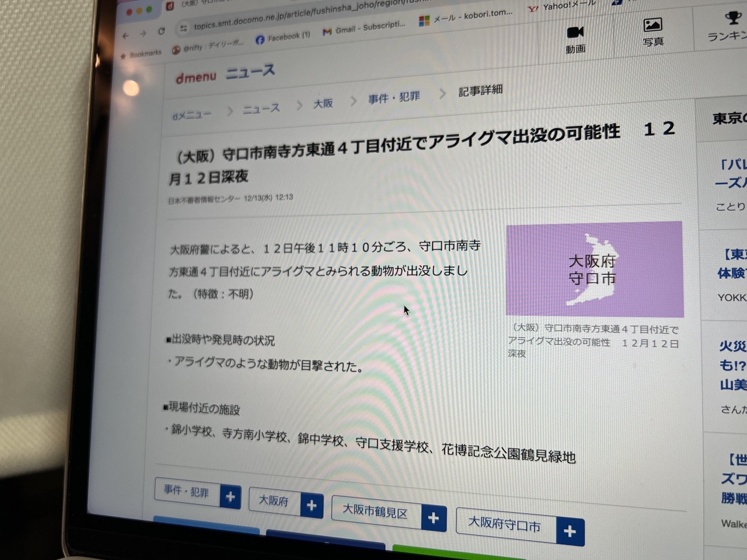747x560 pixels.
Task: Follow the 事件・犯罪 tag with the plus button
Action: coord(231,497)
